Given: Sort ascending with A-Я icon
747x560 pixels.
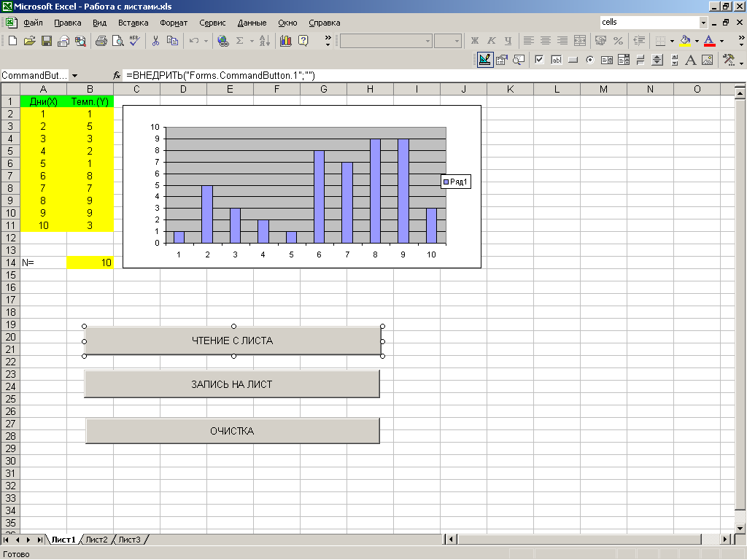Looking at the screenshot, I should [265, 41].
